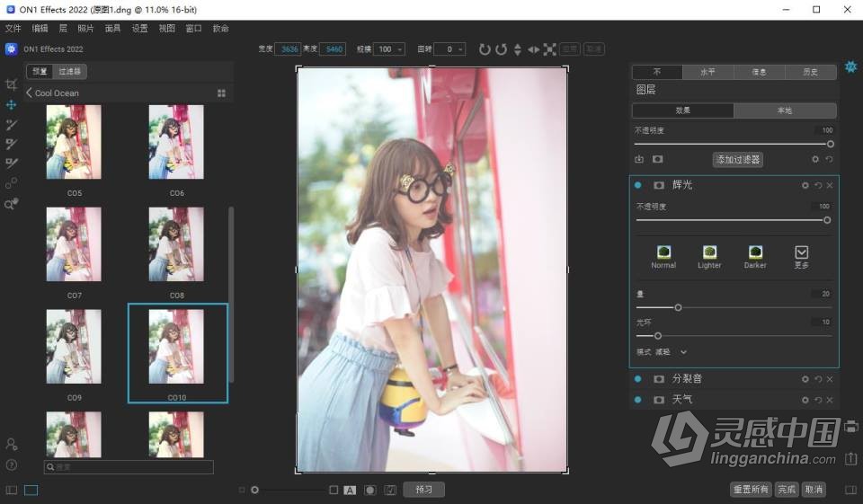
Task: Open the 模式 blend mode dropdown
Action: (x=672, y=352)
